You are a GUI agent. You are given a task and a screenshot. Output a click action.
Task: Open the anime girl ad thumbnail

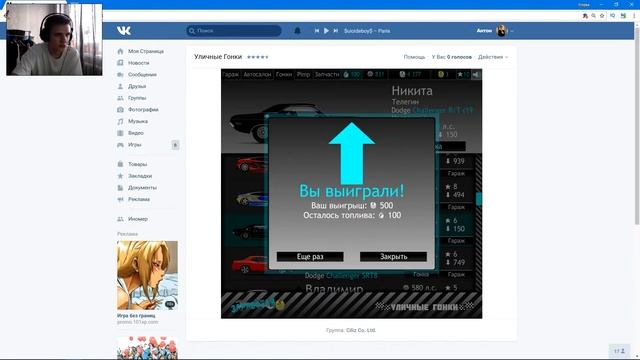click(147, 275)
